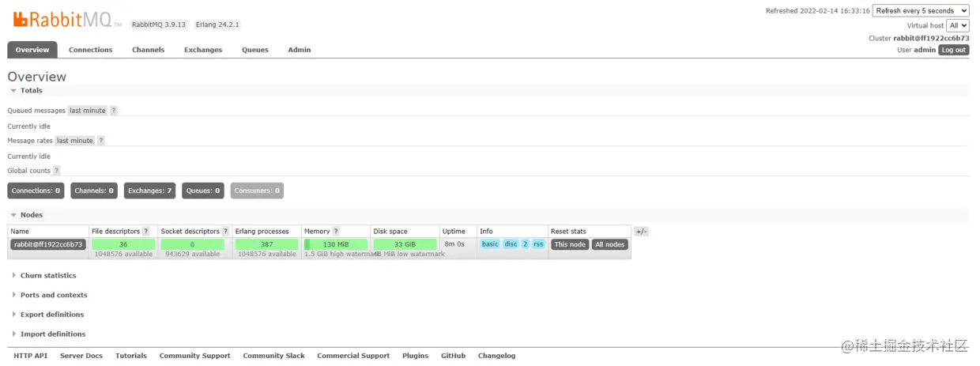Click Exchanges: 7 count button

[x=150, y=191]
